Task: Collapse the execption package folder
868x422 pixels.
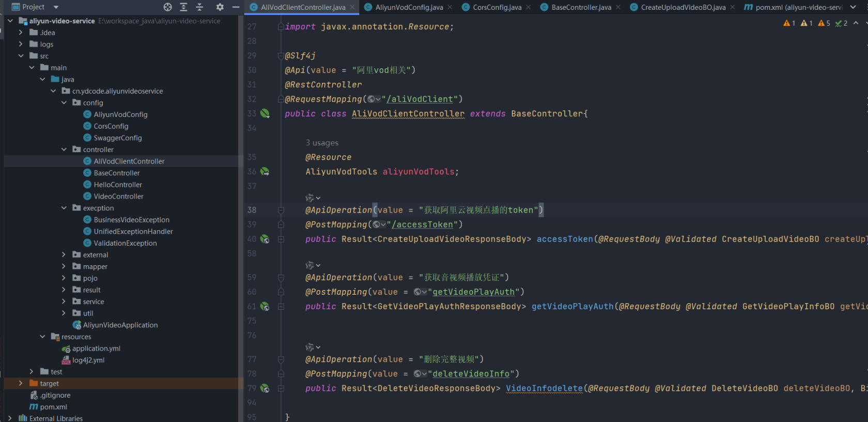Action: point(64,208)
